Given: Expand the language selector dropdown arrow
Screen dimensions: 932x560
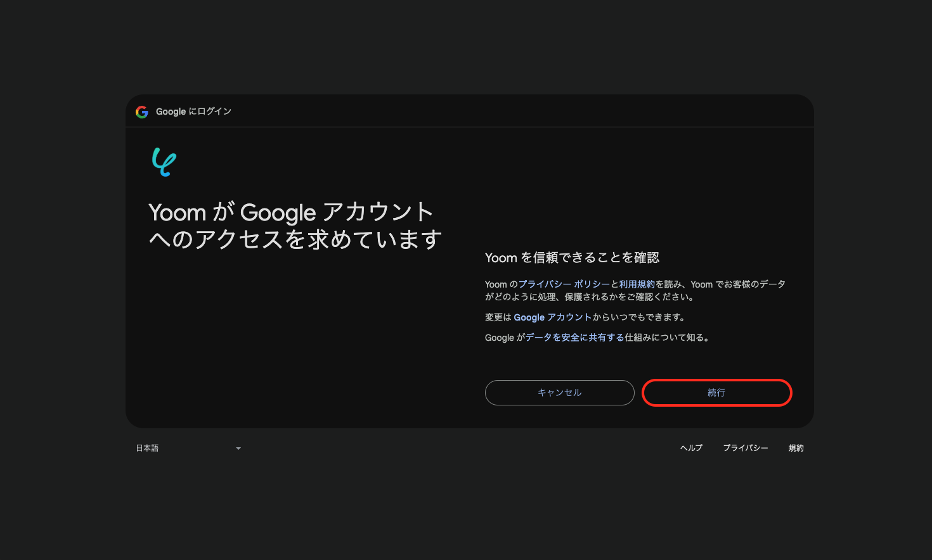Looking at the screenshot, I should [x=238, y=449].
